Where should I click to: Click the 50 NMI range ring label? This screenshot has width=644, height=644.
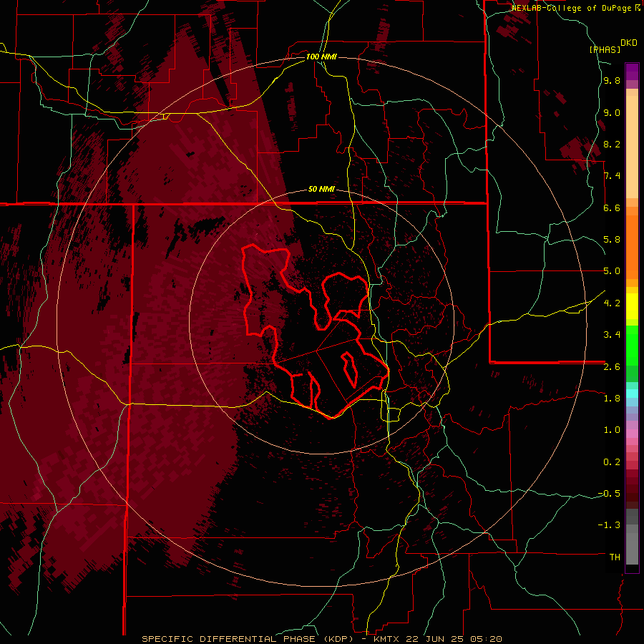click(321, 189)
